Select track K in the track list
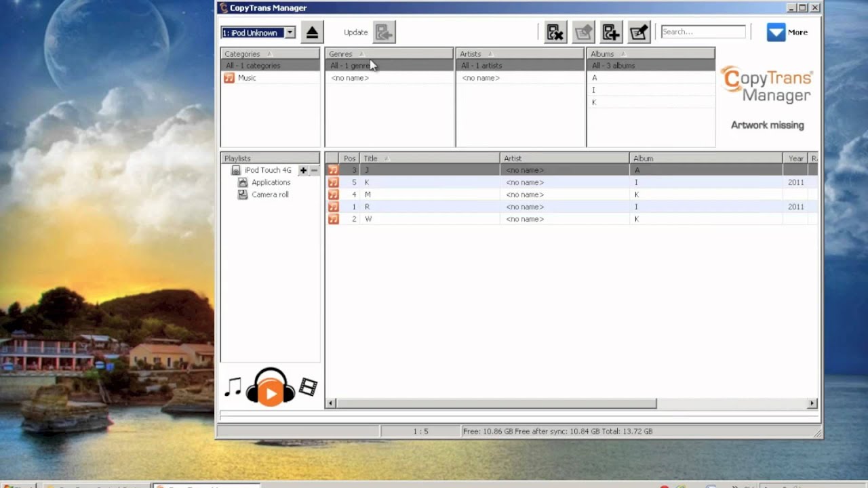This screenshot has height=488, width=868. [572, 182]
